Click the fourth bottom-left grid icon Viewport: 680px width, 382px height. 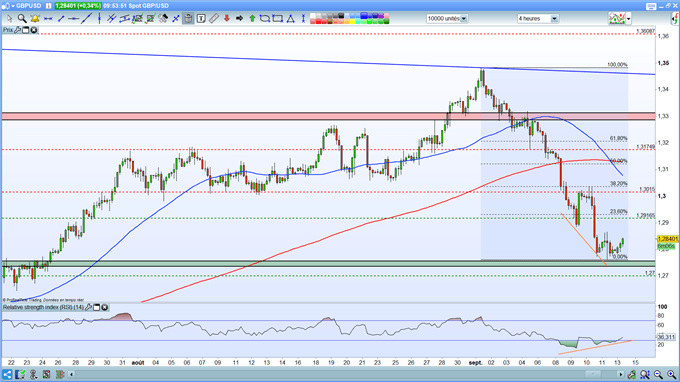tap(46, 374)
